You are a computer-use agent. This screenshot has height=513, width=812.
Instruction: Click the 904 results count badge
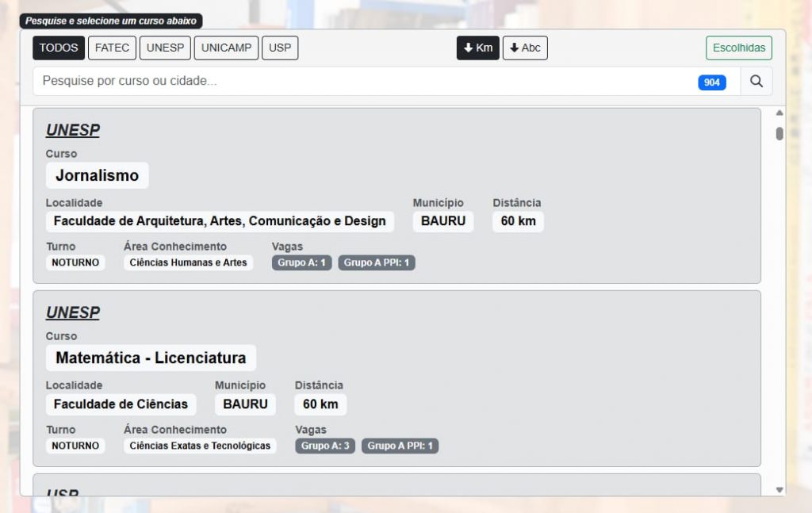pyautogui.click(x=711, y=82)
